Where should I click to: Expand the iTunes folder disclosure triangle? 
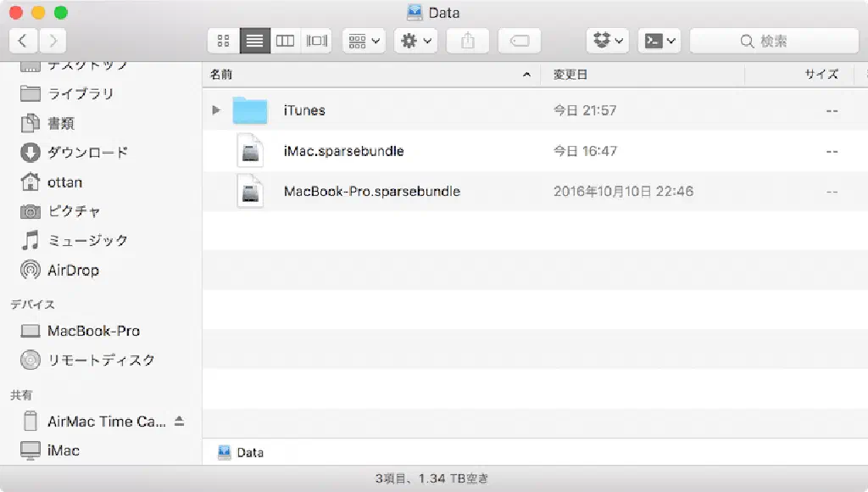tap(216, 110)
